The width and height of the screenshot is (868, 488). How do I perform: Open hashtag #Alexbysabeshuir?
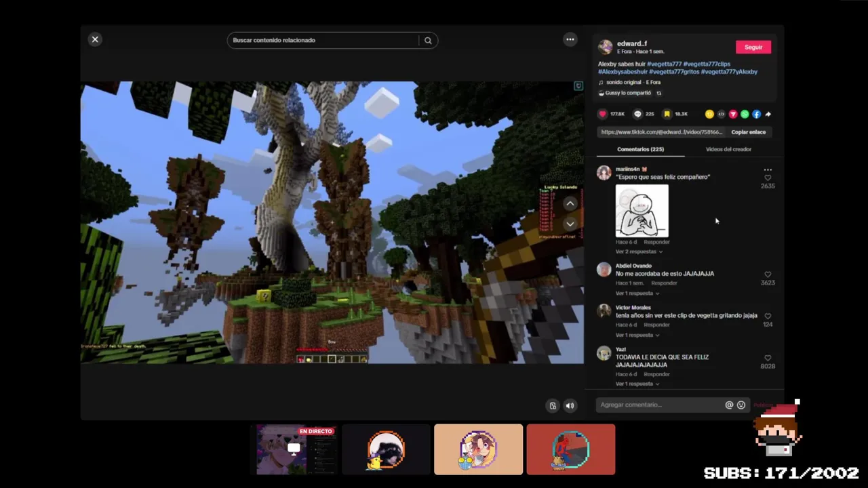623,71
